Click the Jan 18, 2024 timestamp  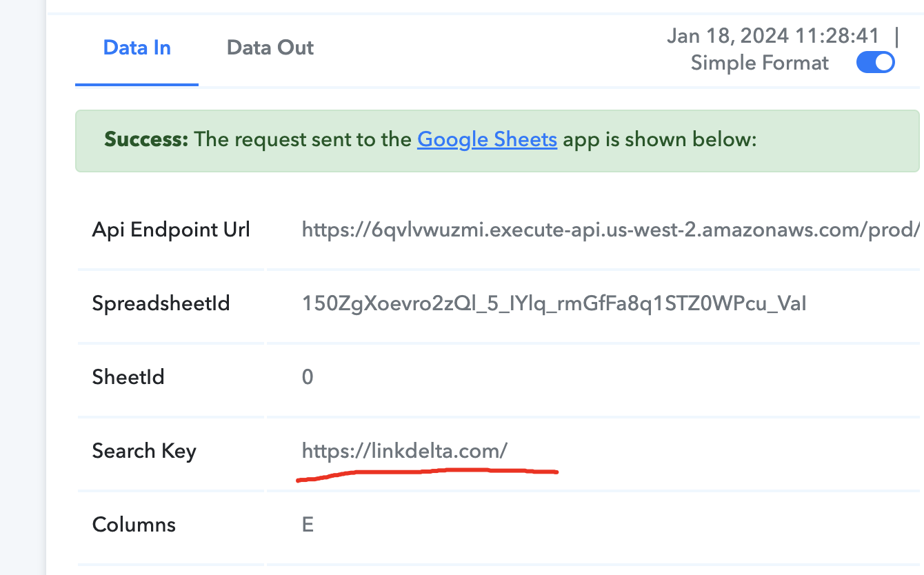tap(773, 36)
